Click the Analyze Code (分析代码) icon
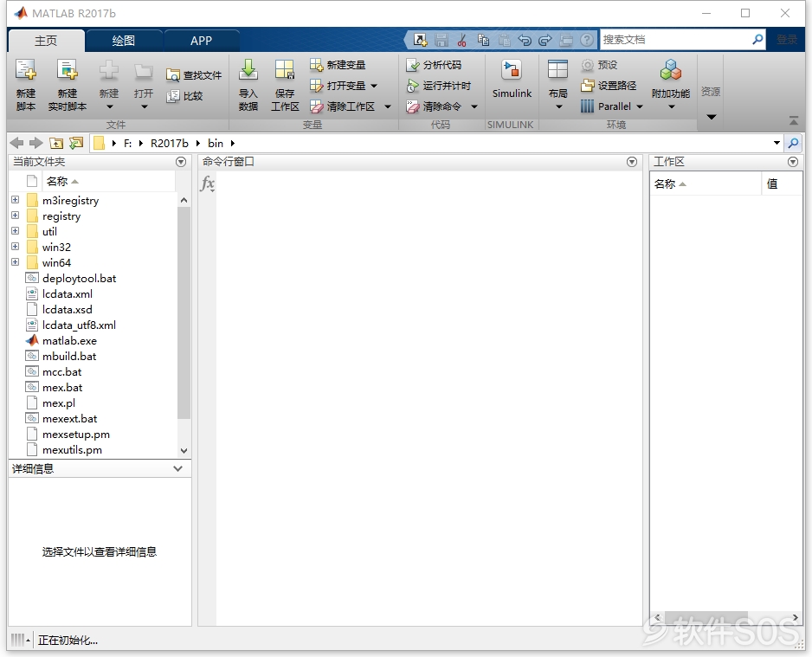 pos(413,65)
